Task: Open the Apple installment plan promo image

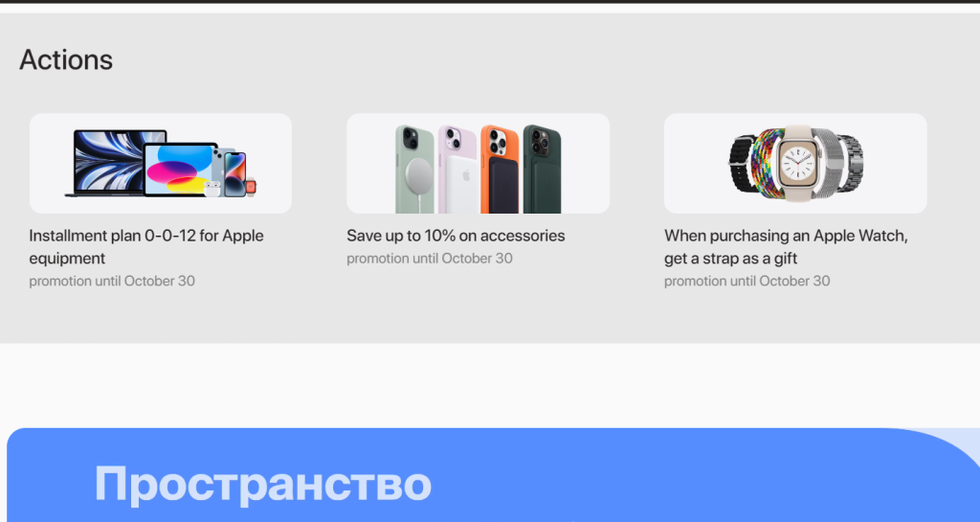Action: (161, 163)
